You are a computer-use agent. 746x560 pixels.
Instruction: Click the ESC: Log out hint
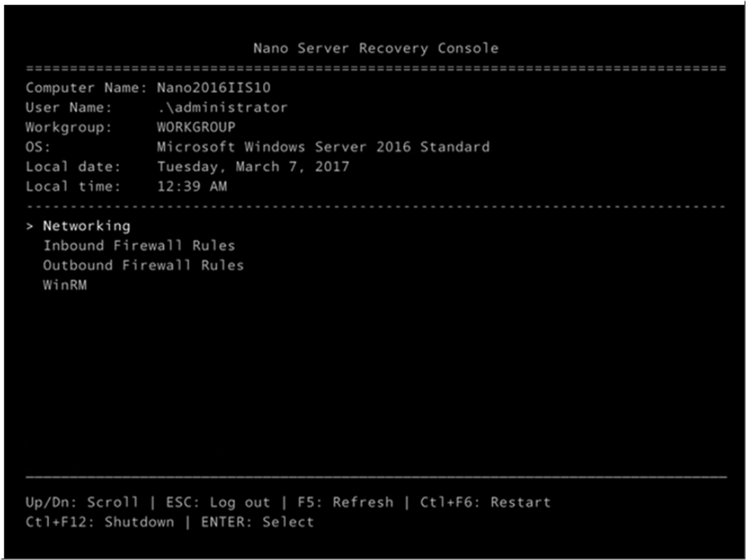click(218, 502)
